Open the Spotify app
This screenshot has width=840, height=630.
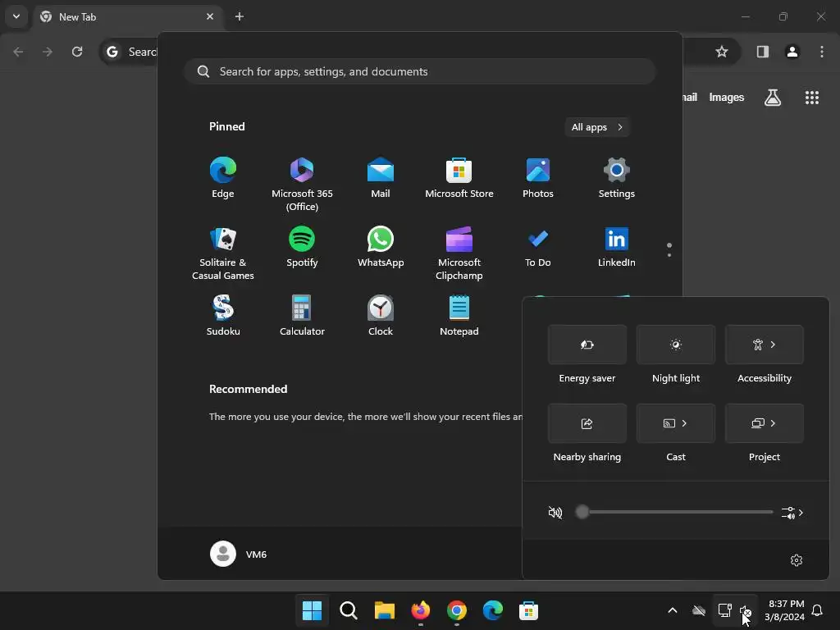[302, 247]
